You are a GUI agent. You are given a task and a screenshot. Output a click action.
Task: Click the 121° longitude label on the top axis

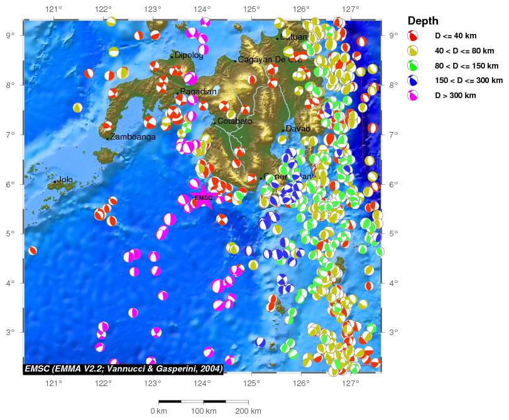pyautogui.click(x=54, y=9)
